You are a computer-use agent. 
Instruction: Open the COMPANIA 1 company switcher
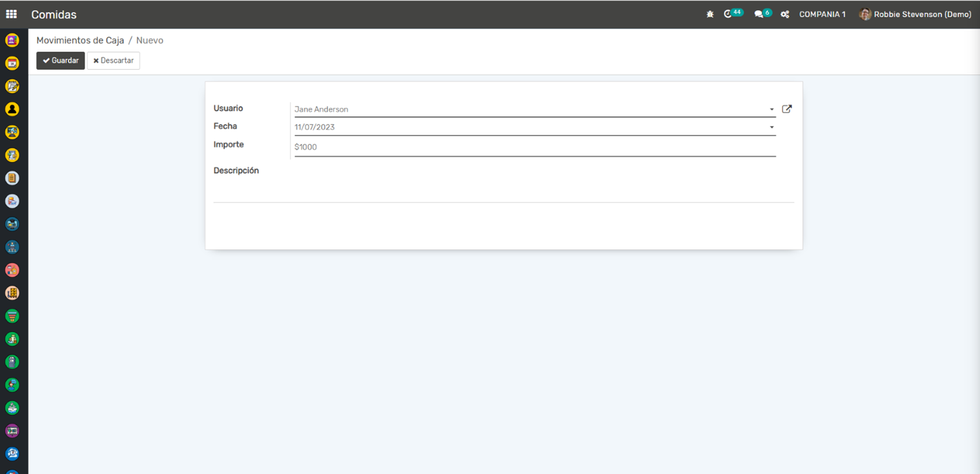click(x=822, y=14)
